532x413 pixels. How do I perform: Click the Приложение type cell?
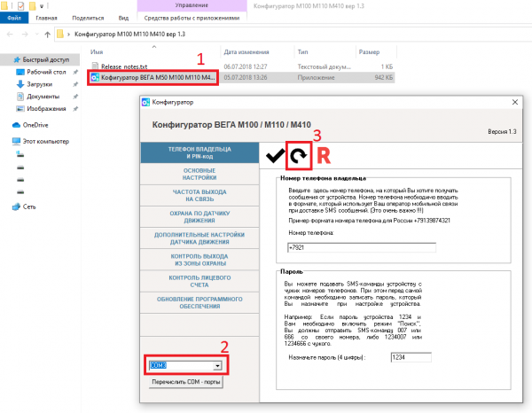(316, 78)
